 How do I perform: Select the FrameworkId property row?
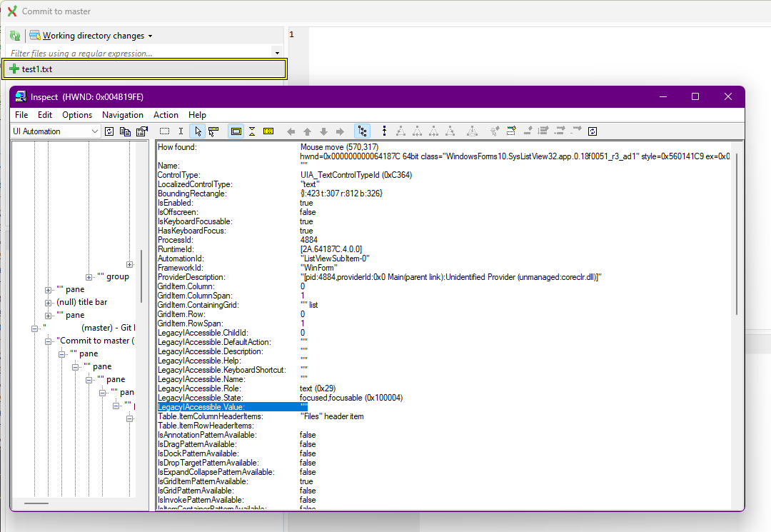247,268
